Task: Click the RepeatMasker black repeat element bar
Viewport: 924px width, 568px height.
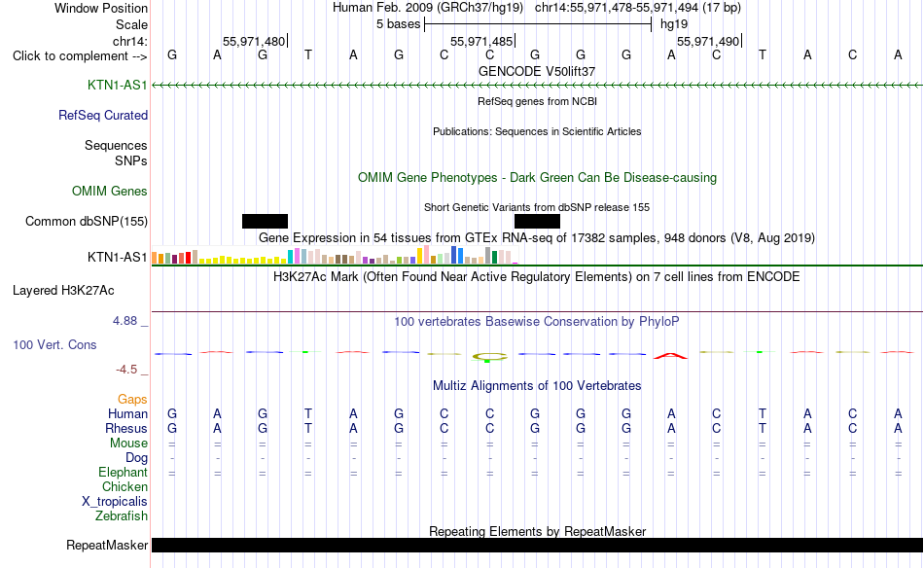Action: 537,545
